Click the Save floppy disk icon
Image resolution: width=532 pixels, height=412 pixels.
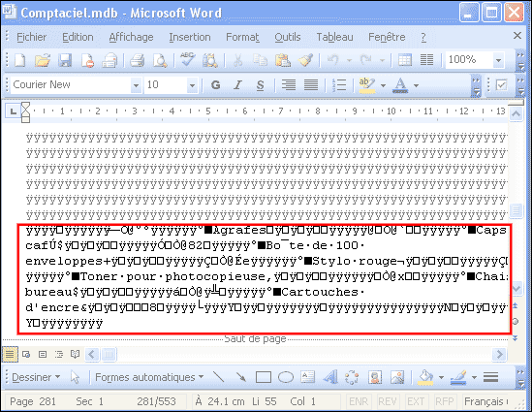tap(65, 60)
